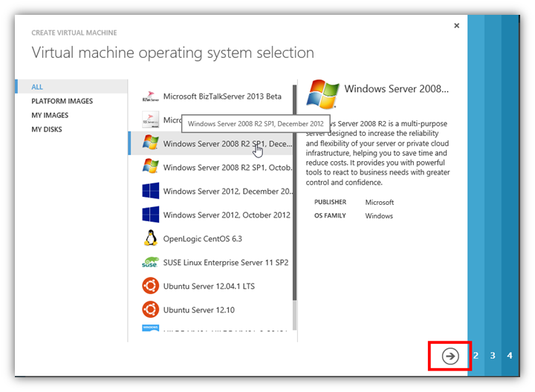
Task: Select Windows Server 2012, October 2012 text
Action: [227, 215]
